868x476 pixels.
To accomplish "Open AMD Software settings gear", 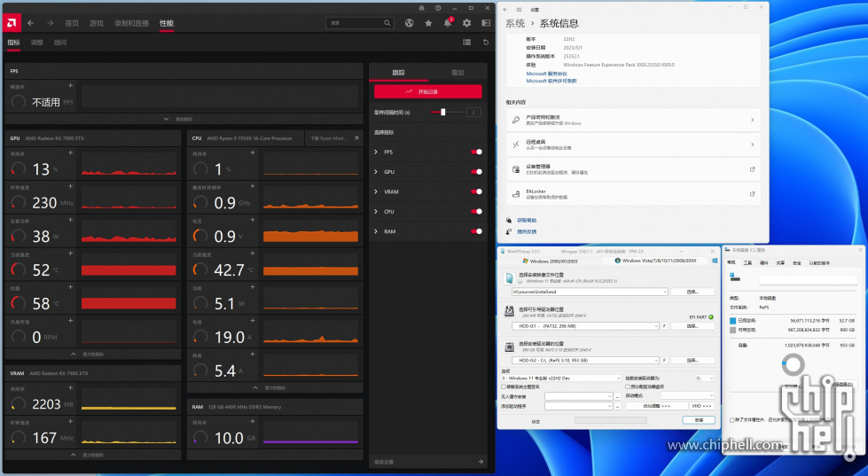I will click(x=466, y=23).
